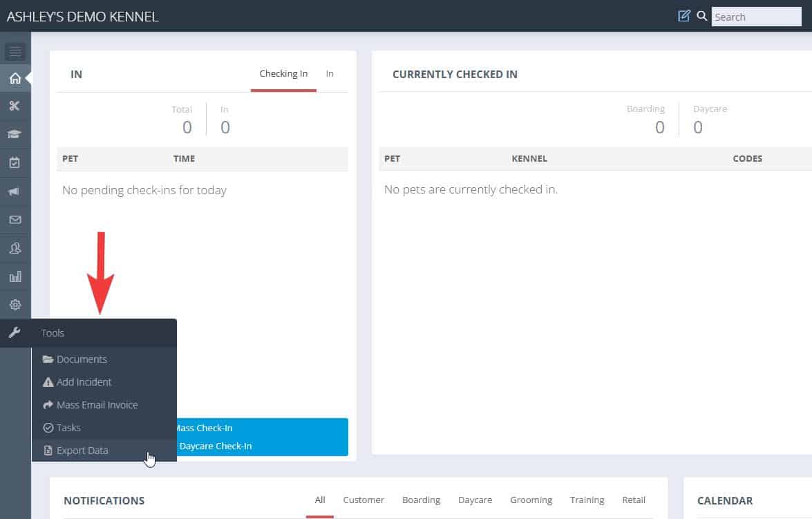Select Export Data from Tools menu
This screenshot has height=519, width=812.
coord(82,451)
